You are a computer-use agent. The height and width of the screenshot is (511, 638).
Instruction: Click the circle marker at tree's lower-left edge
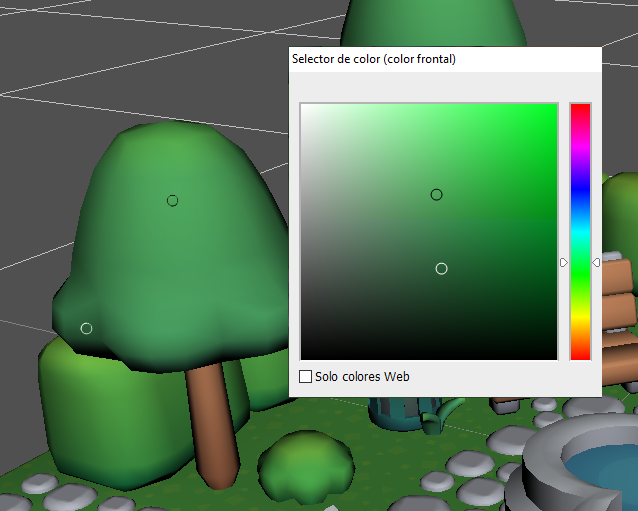tap(86, 328)
